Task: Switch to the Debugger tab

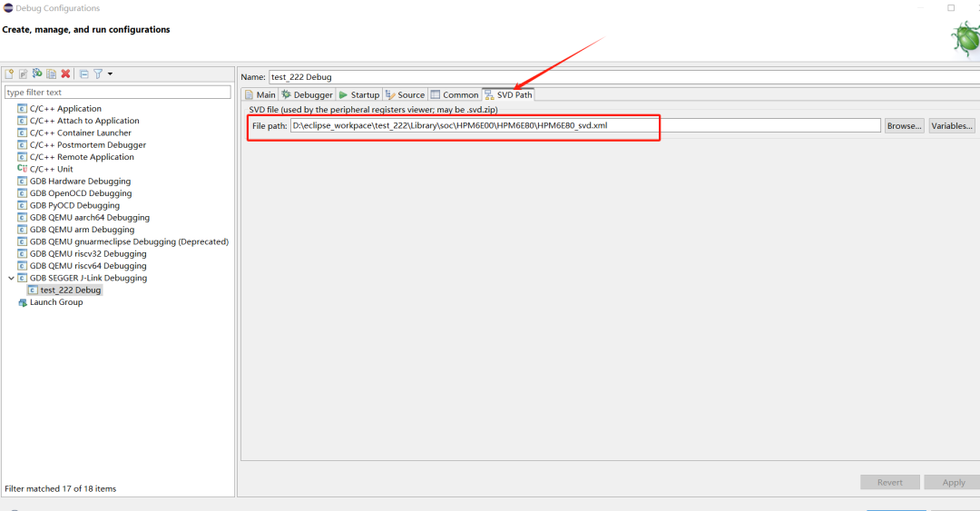Action: 307,94
